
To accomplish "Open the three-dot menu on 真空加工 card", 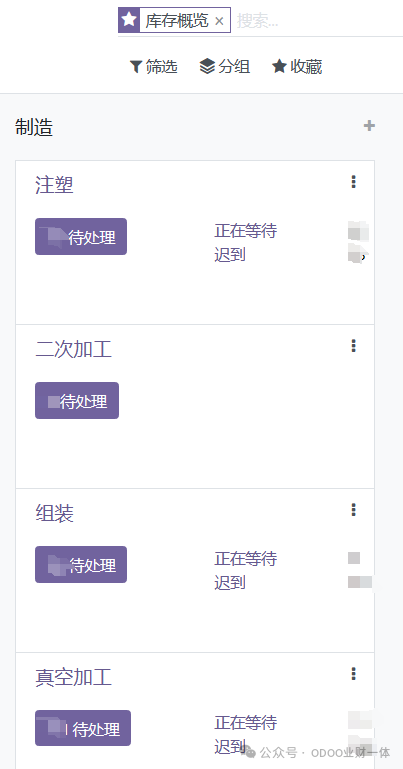I will tap(353, 674).
